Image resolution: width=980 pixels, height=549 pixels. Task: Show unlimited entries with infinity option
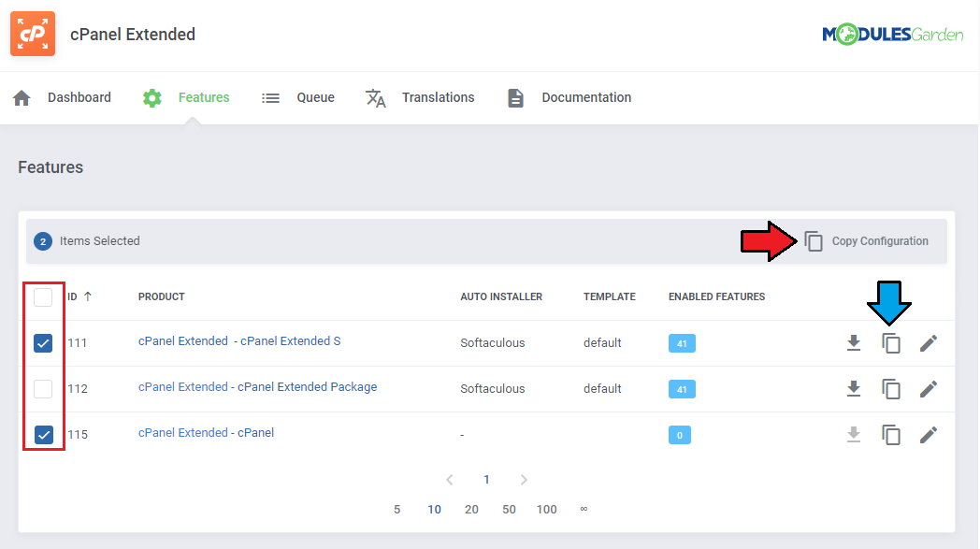click(584, 509)
